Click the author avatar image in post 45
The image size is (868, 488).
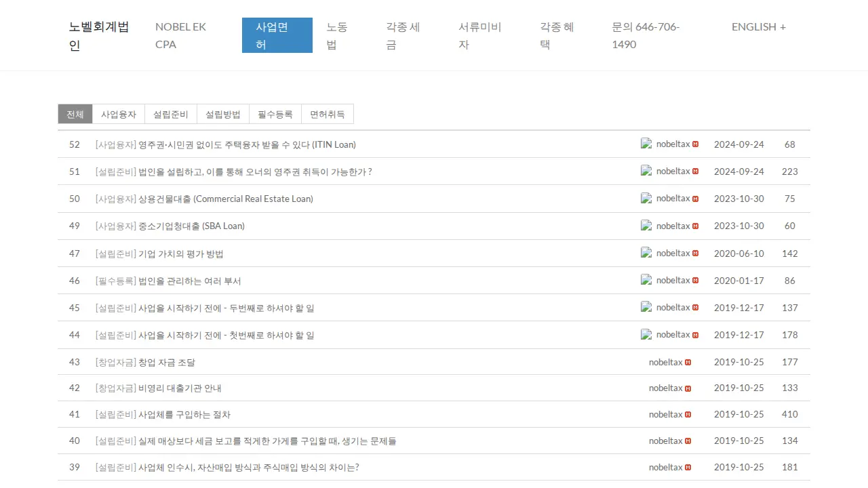pyautogui.click(x=646, y=307)
